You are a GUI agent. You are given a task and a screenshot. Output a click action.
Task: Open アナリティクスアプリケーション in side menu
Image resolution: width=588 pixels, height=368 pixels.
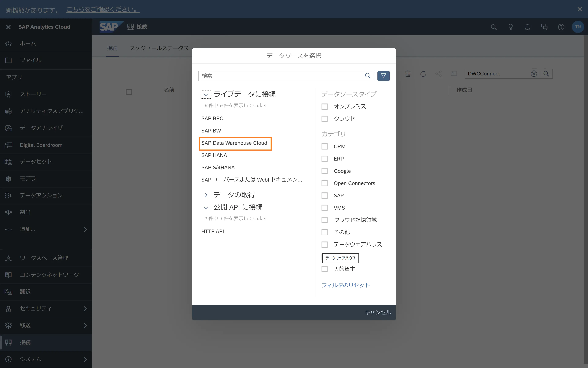click(x=46, y=111)
